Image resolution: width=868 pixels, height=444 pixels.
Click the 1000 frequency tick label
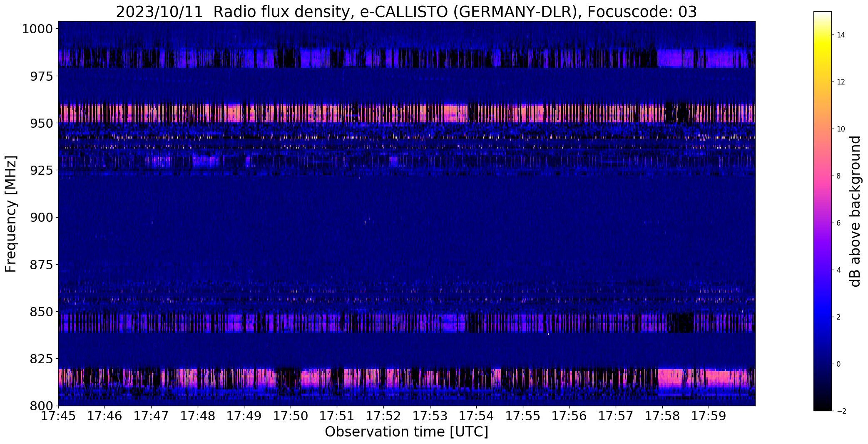point(37,29)
